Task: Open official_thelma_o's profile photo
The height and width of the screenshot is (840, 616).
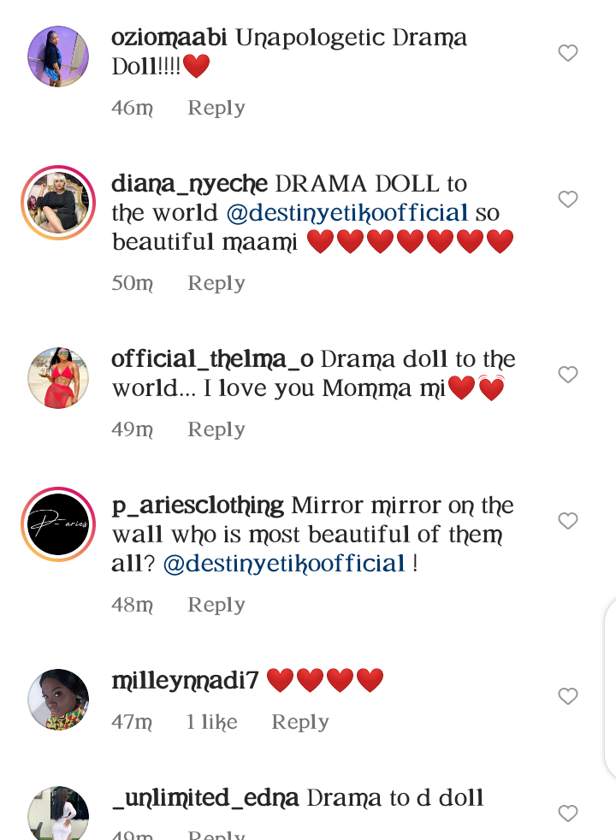Action: [x=58, y=378]
